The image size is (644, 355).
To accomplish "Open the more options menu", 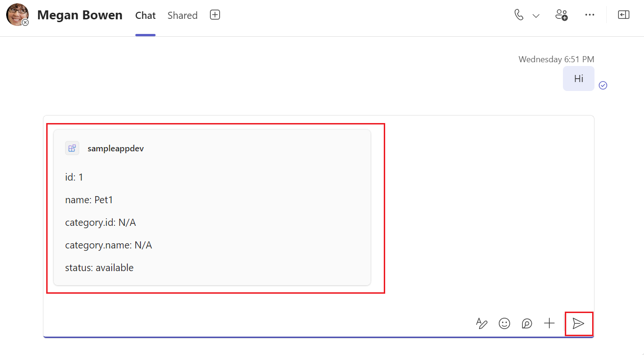I will pyautogui.click(x=590, y=15).
